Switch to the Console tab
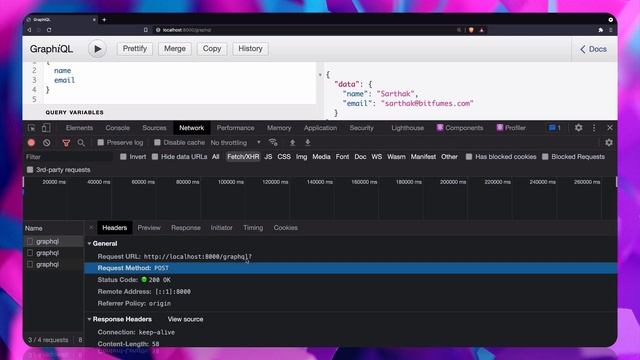 click(117, 128)
